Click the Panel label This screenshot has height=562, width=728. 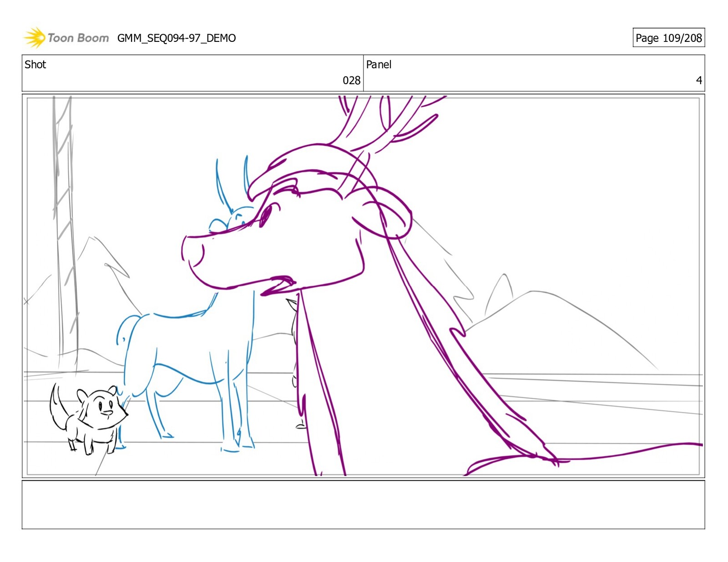tap(379, 65)
